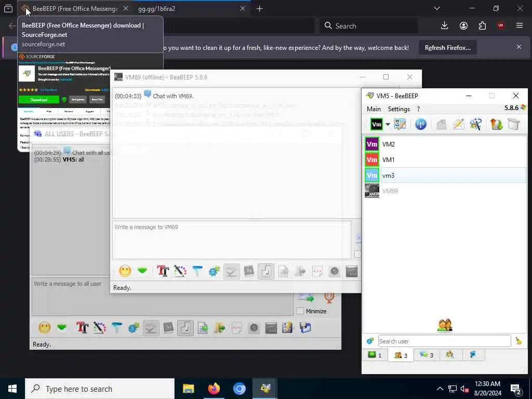Select user VM1 in the user list
This screenshot has width=532, height=399.
[x=445, y=160]
